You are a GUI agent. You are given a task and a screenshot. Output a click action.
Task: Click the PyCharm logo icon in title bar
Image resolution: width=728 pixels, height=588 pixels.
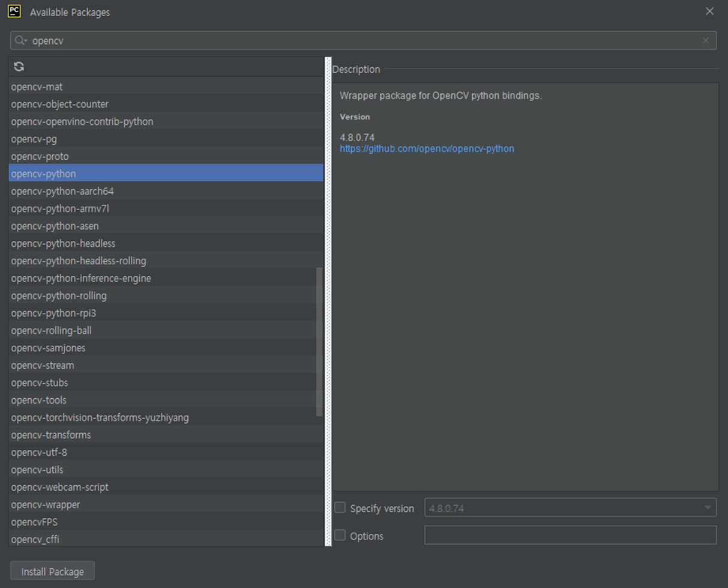coord(14,11)
